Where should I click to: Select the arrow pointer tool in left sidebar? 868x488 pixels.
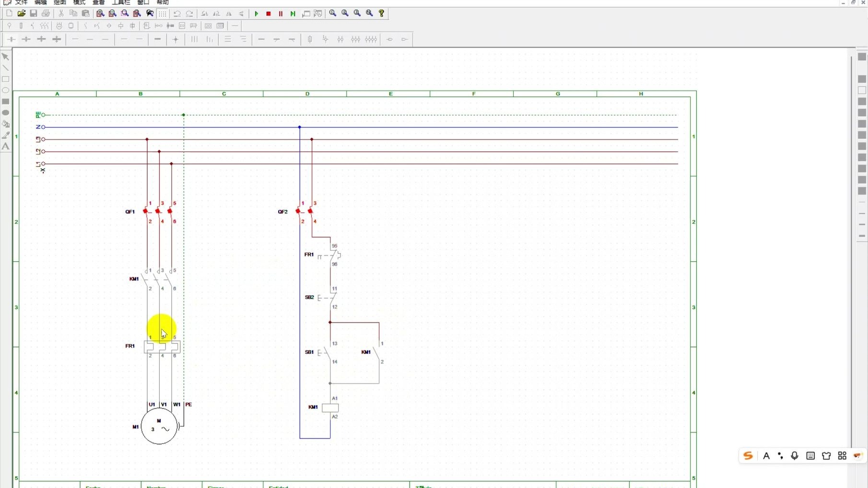(x=6, y=57)
